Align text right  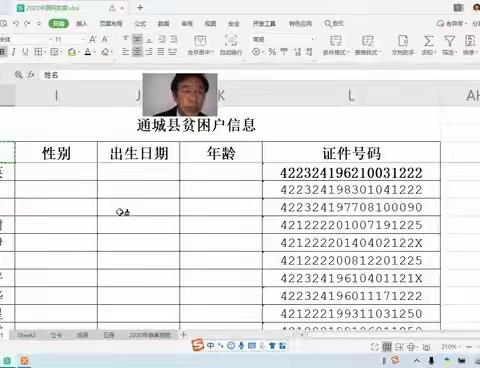point(149,52)
